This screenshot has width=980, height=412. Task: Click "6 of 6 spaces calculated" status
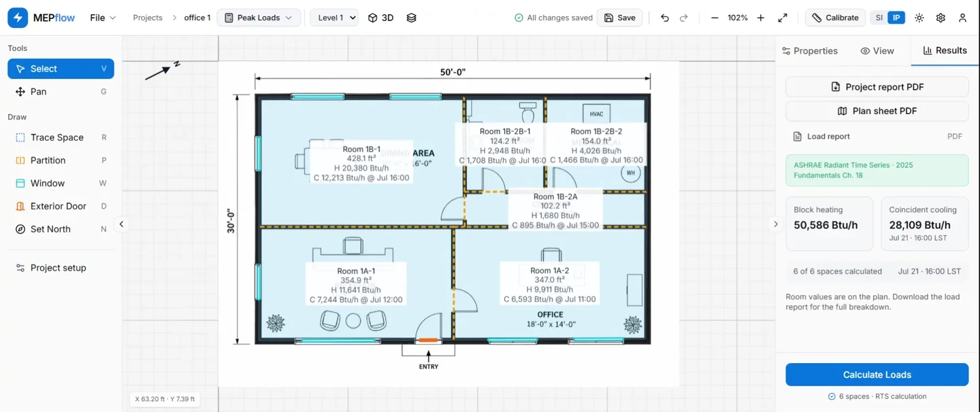(837, 271)
